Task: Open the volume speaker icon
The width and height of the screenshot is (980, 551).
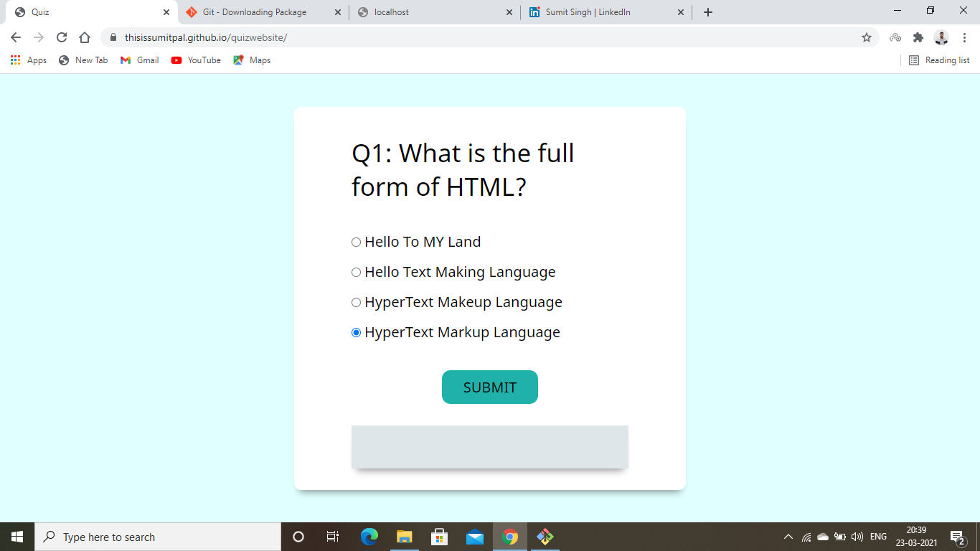Action: [x=857, y=537]
